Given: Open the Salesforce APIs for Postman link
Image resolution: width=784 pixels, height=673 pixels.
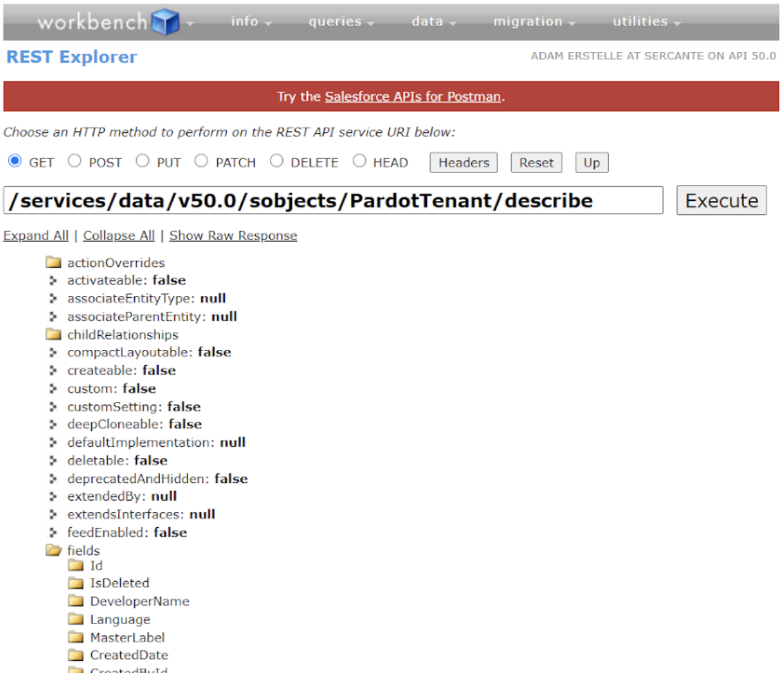Looking at the screenshot, I should tap(411, 96).
